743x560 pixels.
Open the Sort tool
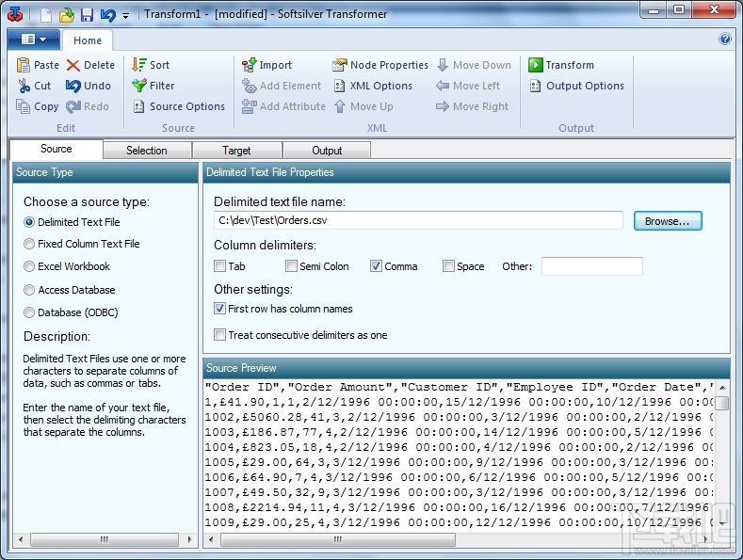151,65
